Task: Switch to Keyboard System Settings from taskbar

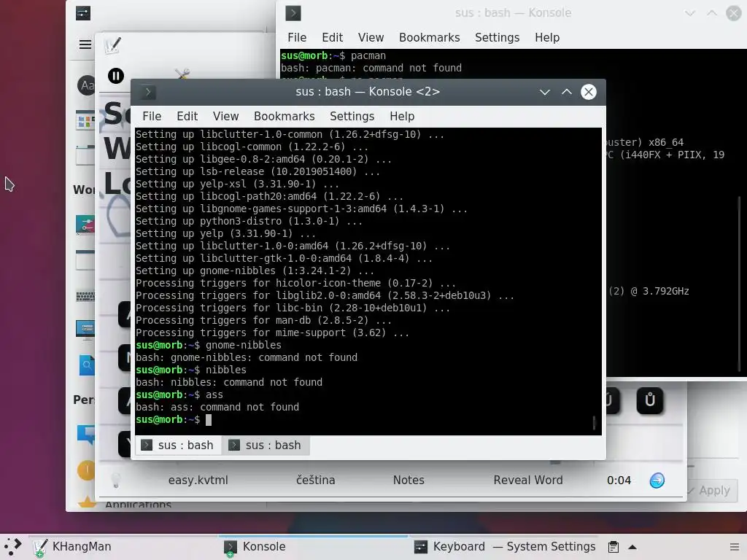Action: tap(505, 547)
